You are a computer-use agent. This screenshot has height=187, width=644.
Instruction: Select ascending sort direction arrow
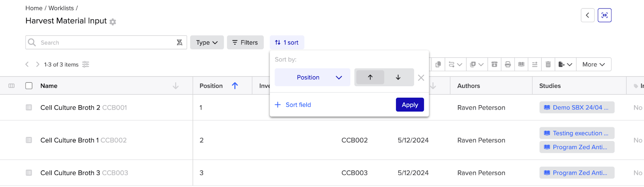click(x=370, y=77)
